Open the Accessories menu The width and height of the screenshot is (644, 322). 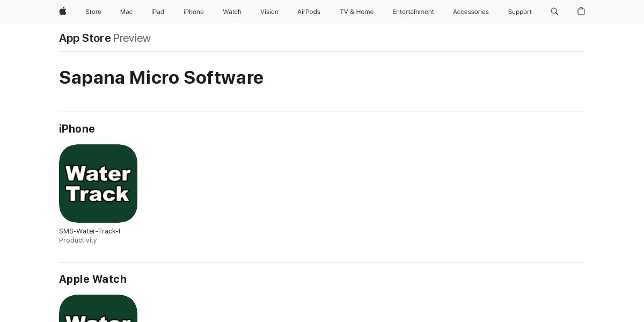coord(471,12)
